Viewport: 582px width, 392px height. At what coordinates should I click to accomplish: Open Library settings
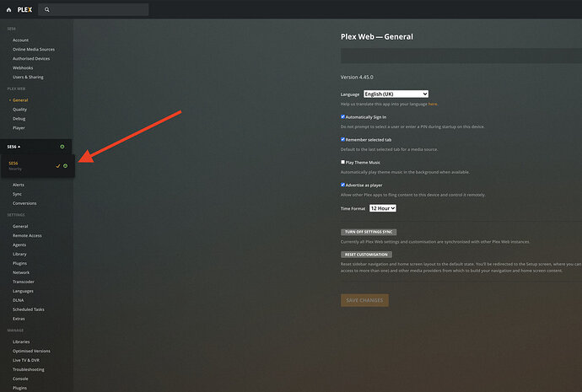click(x=19, y=254)
